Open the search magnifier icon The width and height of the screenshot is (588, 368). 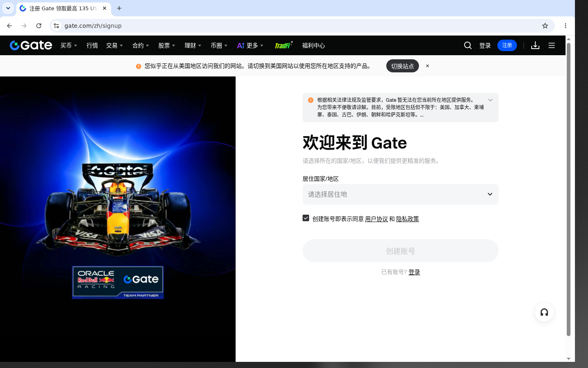(x=468, y=45)
